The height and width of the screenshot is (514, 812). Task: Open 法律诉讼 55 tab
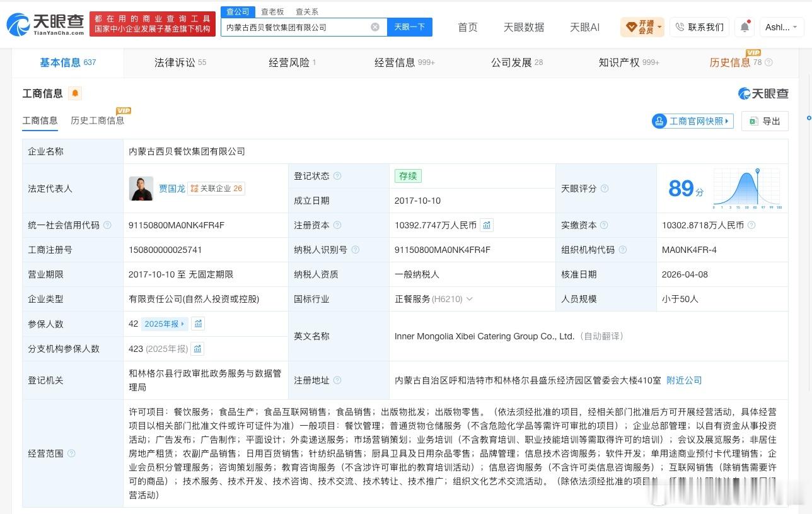click(x=180, y=62)
